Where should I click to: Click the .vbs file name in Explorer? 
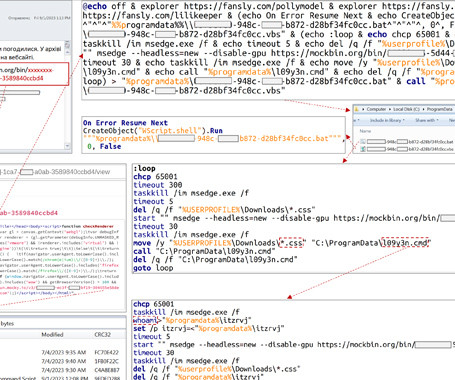(x=411, y=149)
